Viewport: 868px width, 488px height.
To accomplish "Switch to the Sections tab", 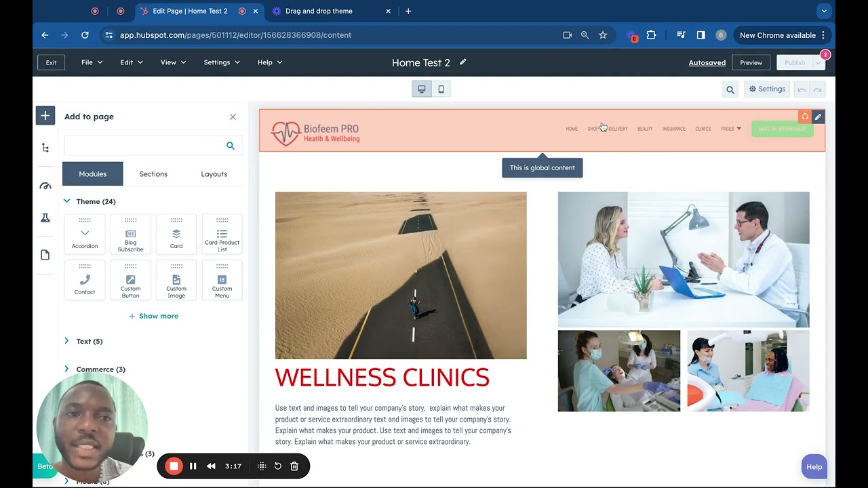I will tap(153, 174).
